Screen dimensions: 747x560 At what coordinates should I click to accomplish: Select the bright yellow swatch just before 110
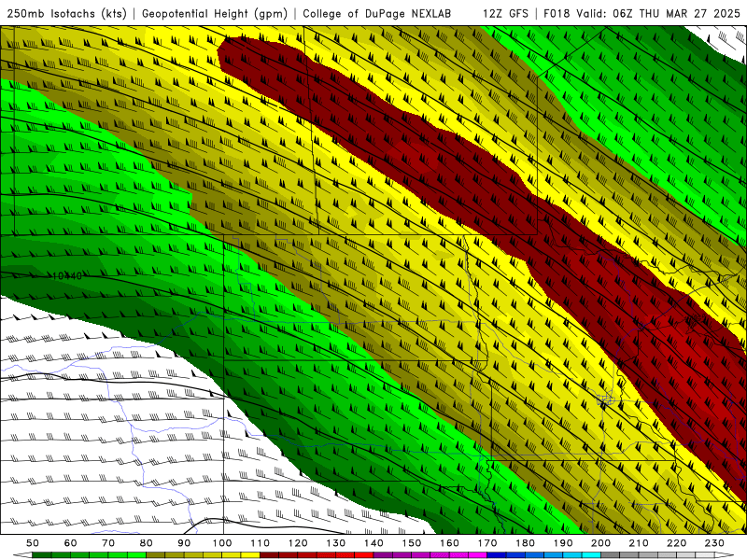pos(250,554)
